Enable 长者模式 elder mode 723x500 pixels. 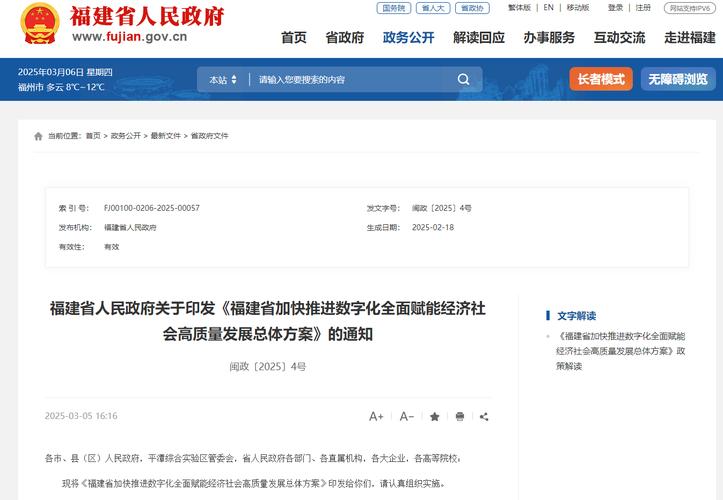point(601,79)
